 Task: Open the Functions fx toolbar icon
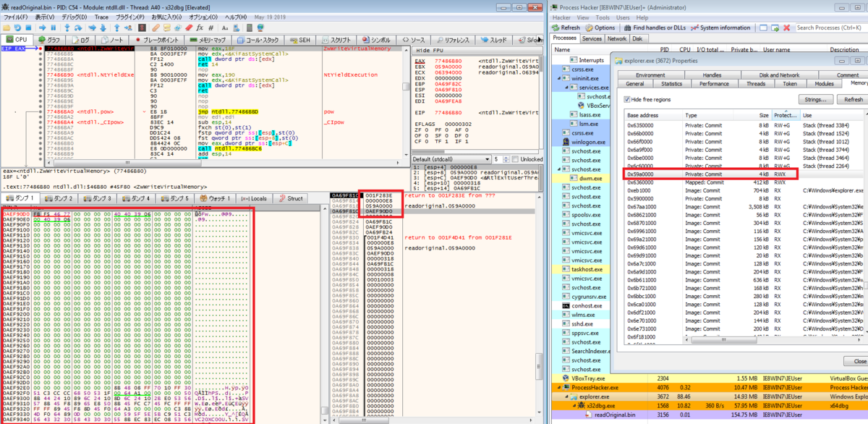coord(200,27)
